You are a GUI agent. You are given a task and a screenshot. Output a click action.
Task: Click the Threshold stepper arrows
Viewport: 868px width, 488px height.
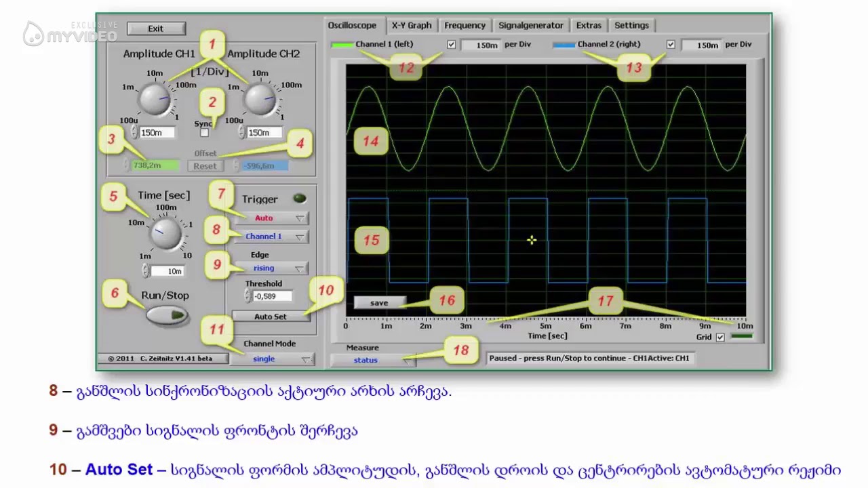pos(248,296)
